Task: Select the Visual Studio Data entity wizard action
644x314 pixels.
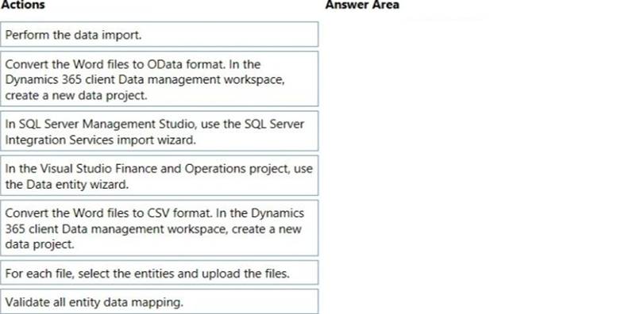Action: coord(159,175)
